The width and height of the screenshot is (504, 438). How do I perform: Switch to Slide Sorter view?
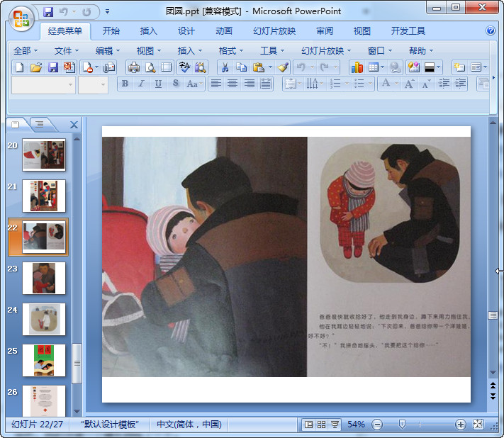[x=321, y=425]
